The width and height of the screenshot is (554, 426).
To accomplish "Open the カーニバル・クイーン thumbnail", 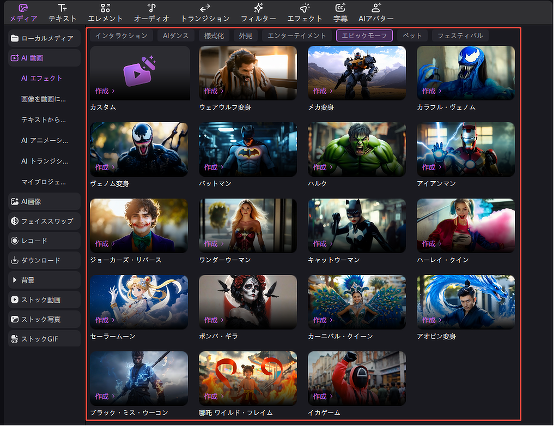I will point(357,302).
